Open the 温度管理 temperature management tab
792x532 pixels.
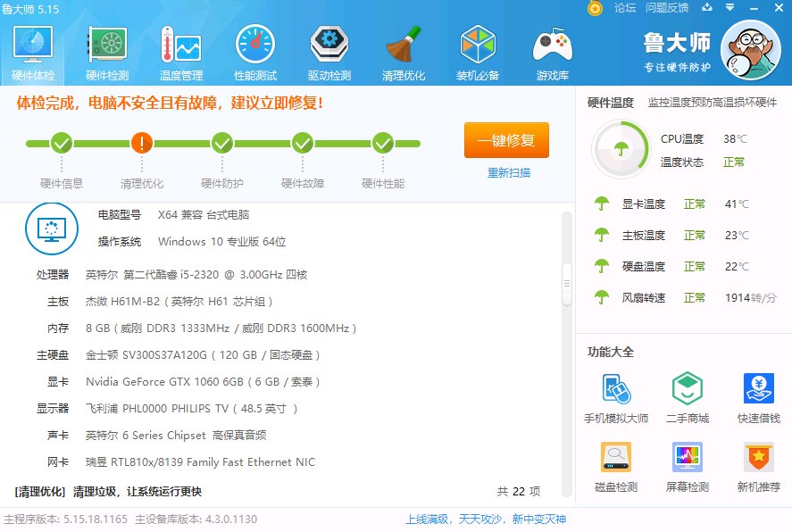click(181, 53)
